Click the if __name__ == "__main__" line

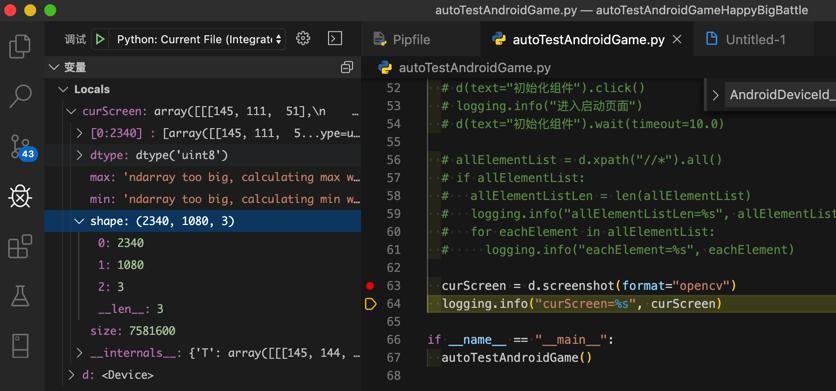(x=521, y=340)
